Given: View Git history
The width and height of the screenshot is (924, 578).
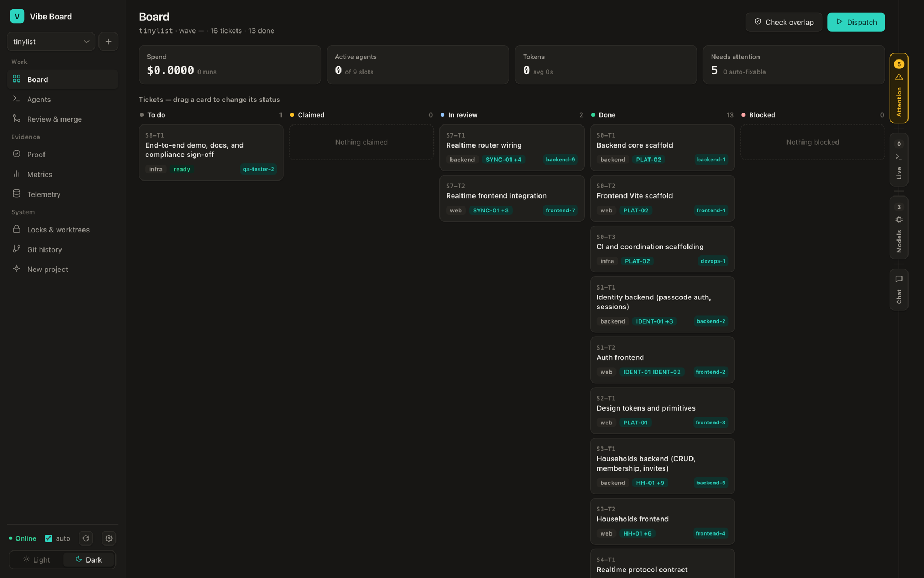Looking at the screenshot, I should [x=63, y=249].
